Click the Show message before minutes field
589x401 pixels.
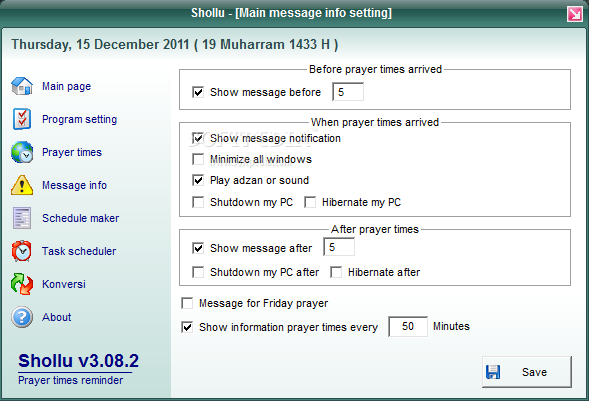(x=348, y=92)
